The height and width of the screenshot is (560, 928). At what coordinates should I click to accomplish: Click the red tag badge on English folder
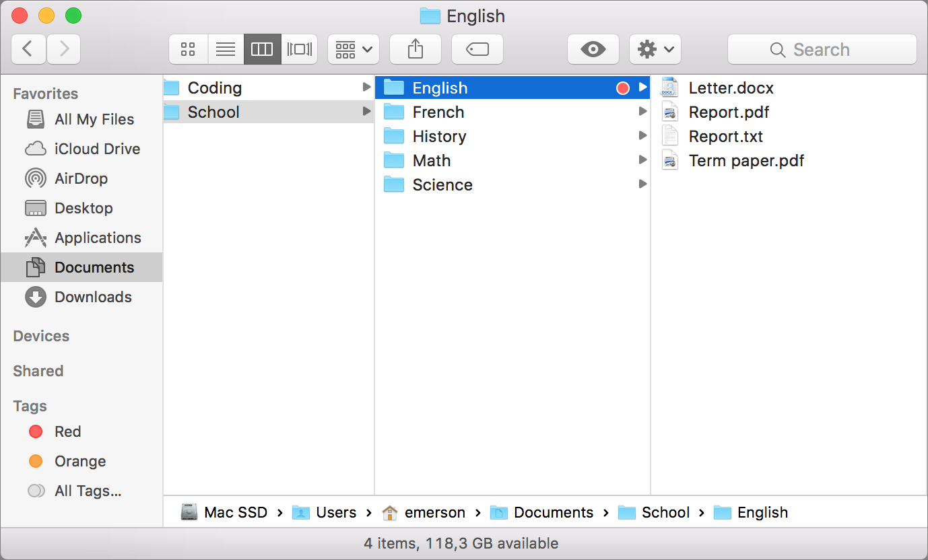tap(623, 87)
